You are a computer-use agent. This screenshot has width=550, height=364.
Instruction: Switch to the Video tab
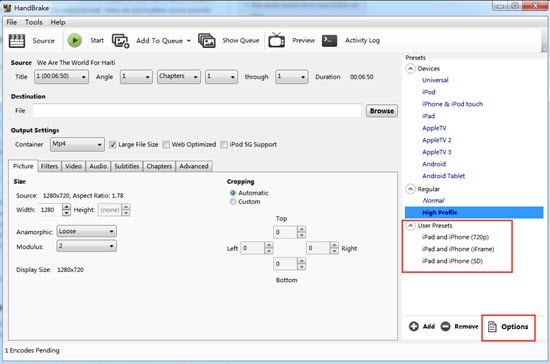pos(73,166)
